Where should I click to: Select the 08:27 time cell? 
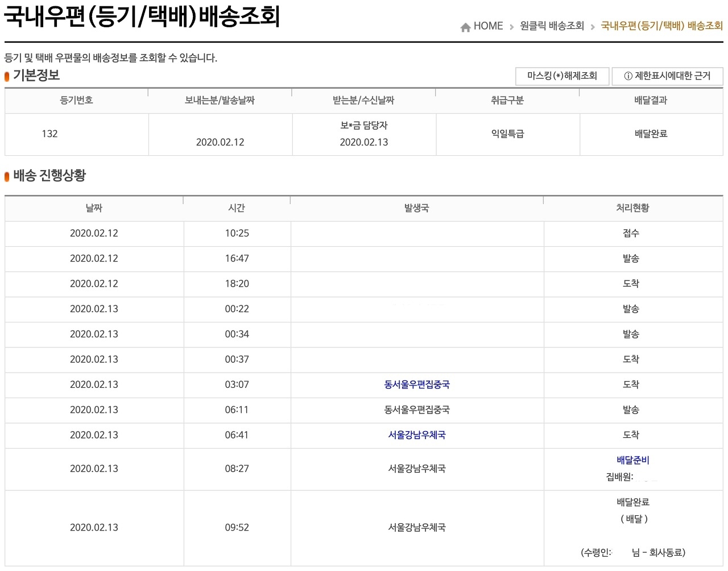[237, 469]
